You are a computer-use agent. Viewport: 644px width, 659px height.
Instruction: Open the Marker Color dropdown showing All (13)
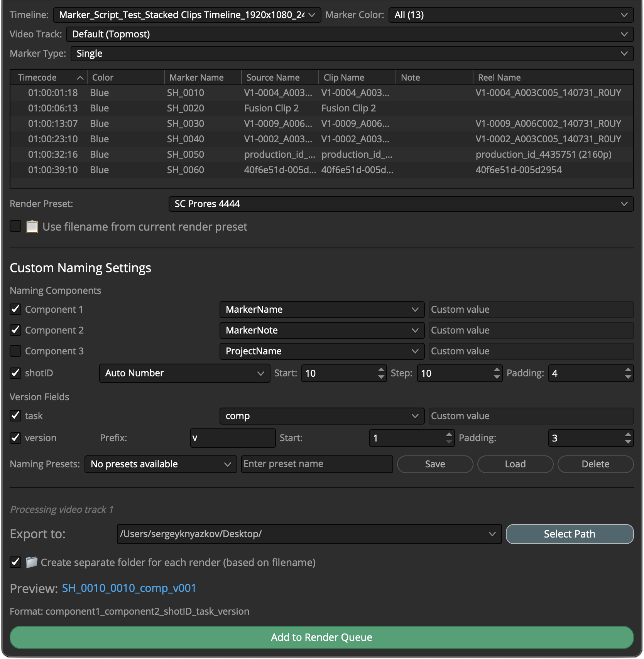point(511,15)
